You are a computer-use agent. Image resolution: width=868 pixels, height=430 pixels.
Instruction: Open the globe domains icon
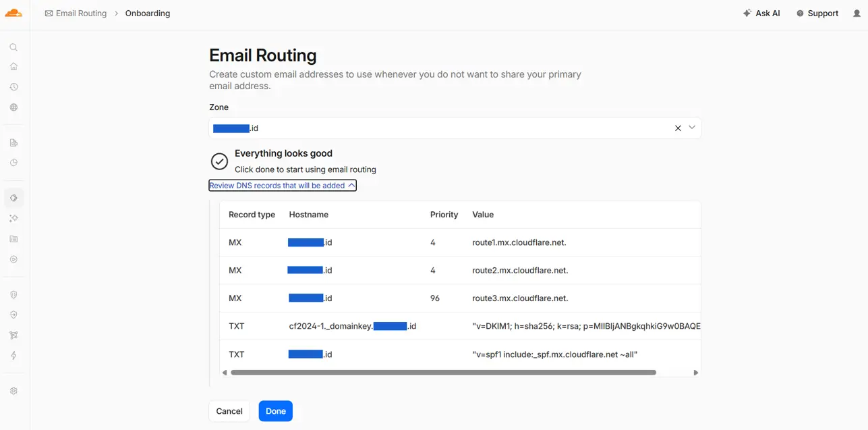(x=13, y=107)
